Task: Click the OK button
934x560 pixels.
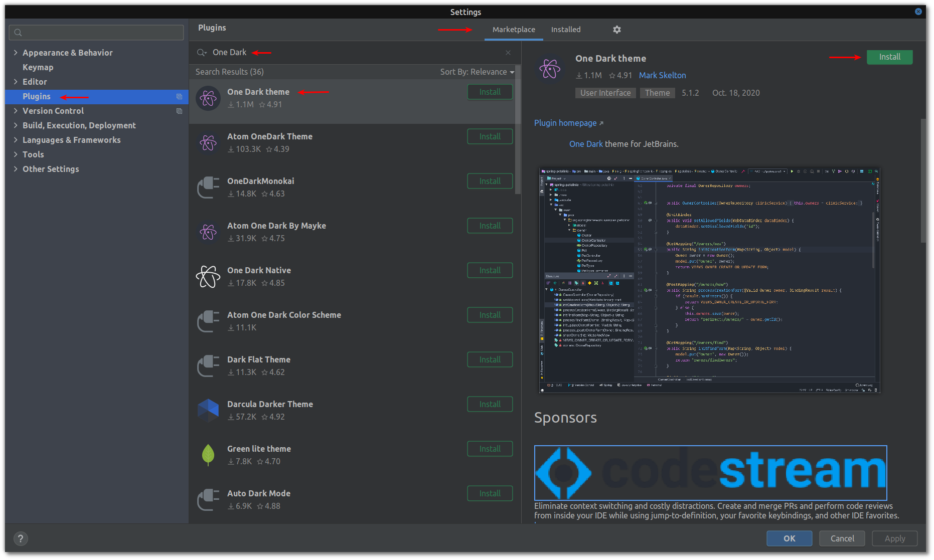Action: (x=789, y=538)
